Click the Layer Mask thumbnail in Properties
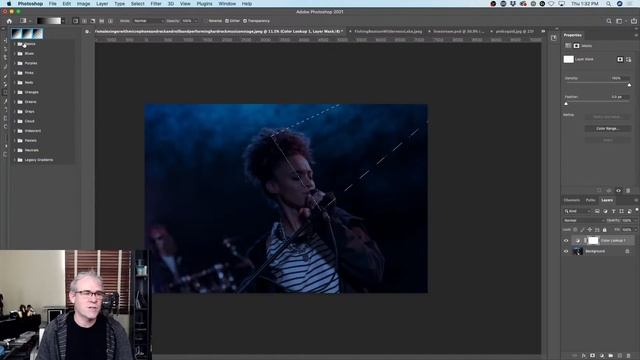 (x=569, y=60)
